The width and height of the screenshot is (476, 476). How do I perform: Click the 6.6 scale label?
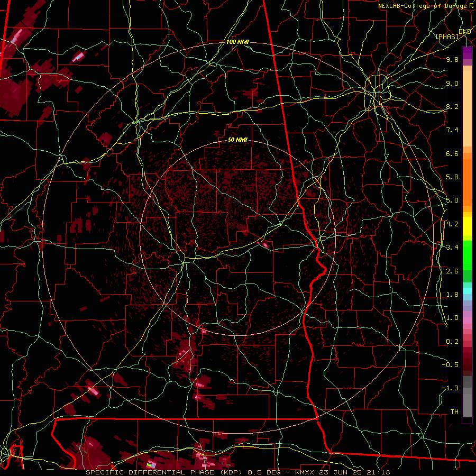tap(452, 153)
